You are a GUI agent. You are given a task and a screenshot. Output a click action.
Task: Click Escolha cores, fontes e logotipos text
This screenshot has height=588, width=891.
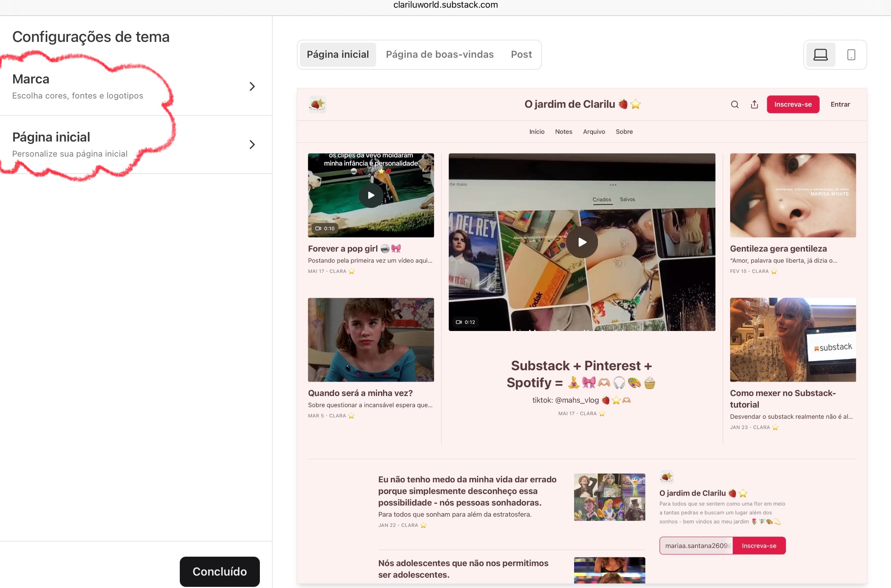tap(77, 96)
